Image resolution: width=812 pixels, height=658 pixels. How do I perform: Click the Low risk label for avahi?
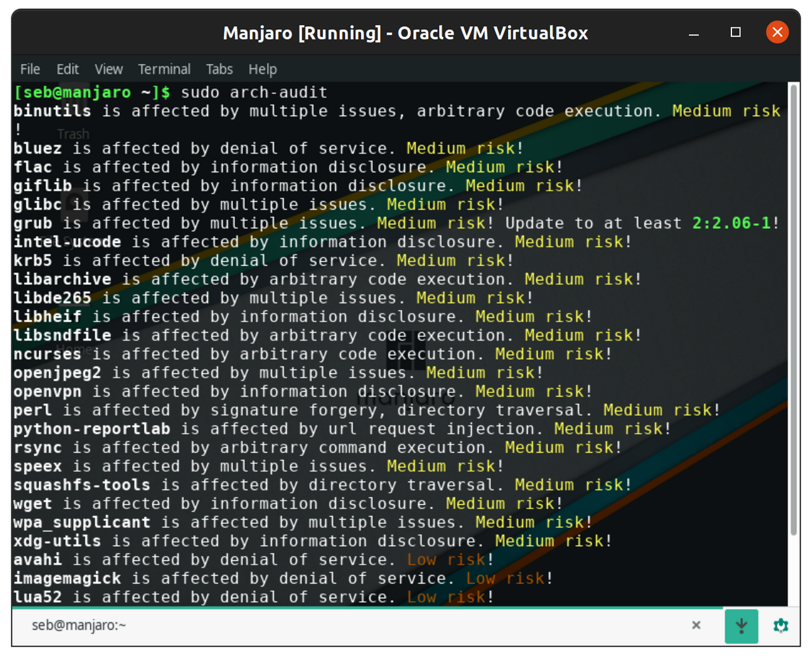point(446,560)
